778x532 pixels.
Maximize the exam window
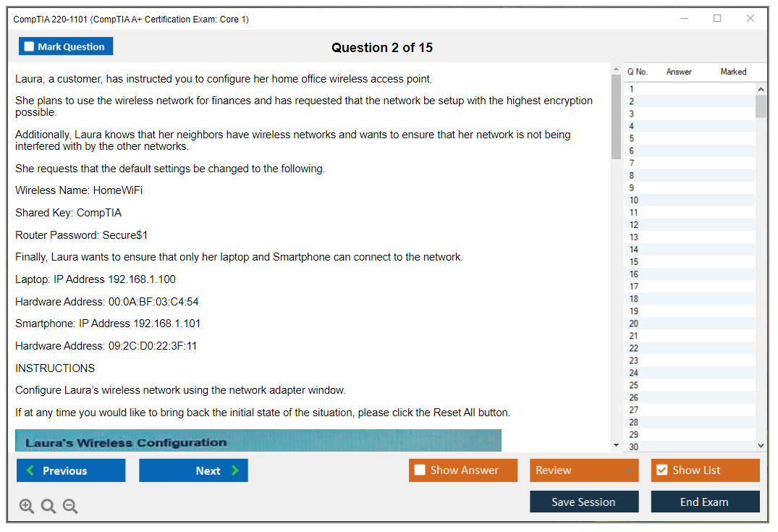[717, 19]
